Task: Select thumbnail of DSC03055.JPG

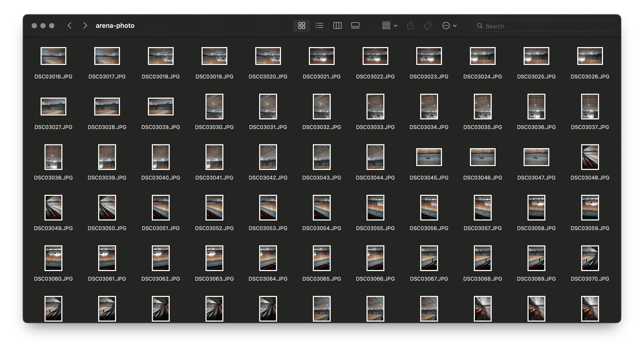Action: point(375,208)
